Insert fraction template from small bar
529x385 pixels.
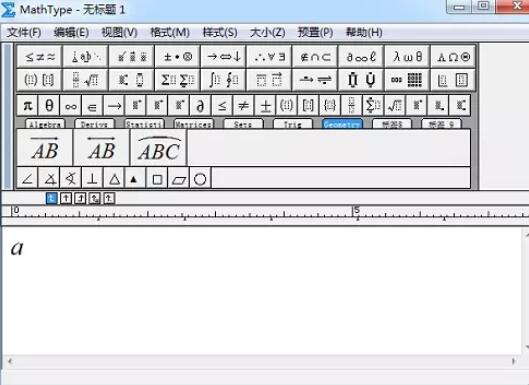(351, 106)
